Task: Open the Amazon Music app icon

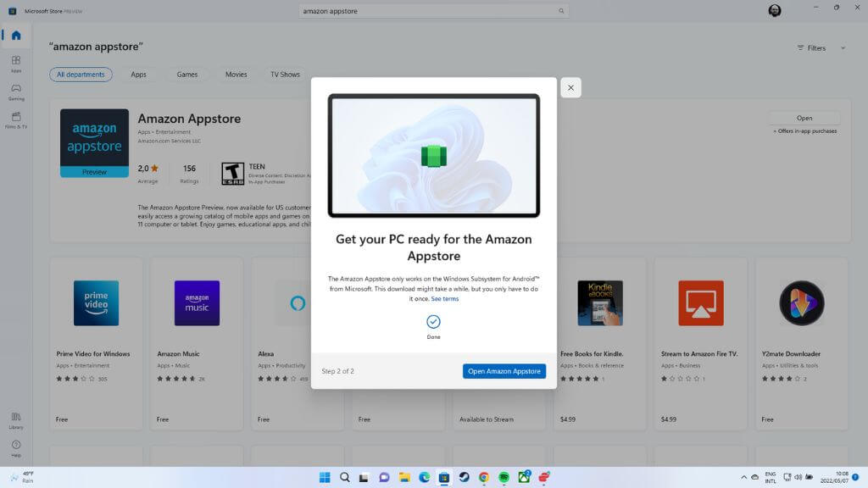Action: click(197, 302)
